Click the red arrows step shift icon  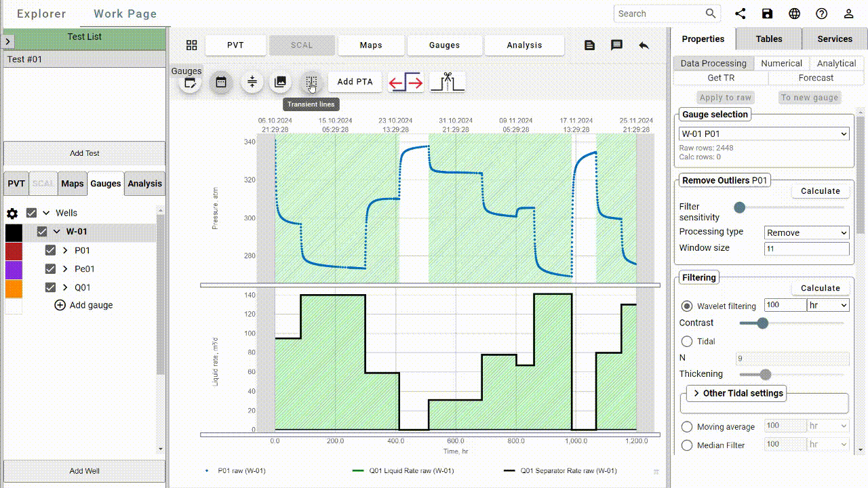406,83
